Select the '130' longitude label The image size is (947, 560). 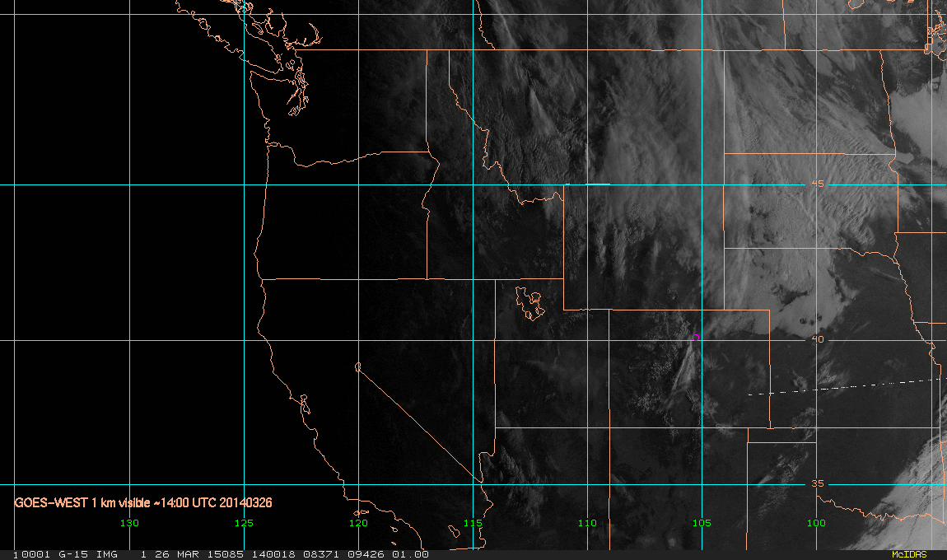[x=129, y=523]
